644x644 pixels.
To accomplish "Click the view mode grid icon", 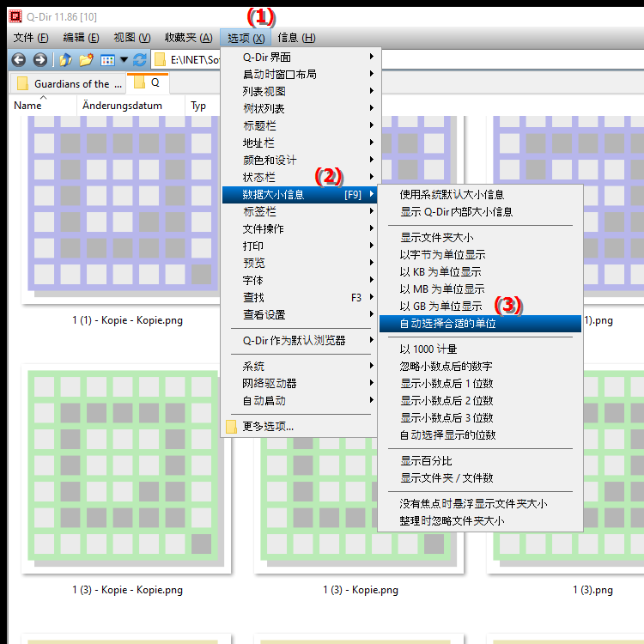I will coord(107,60).
